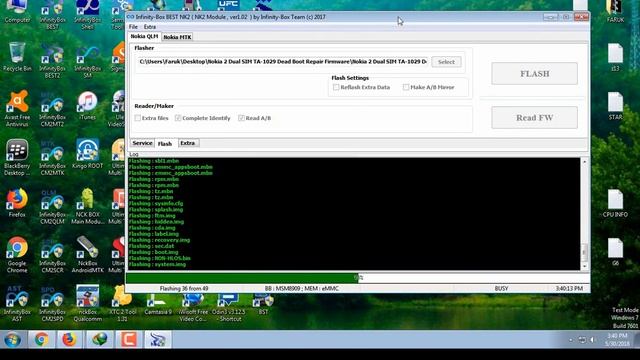Click the 'Flashing : splash.img' log line
Image resolution: width=640 pixels, height=360 pixels.
[156, 209]
